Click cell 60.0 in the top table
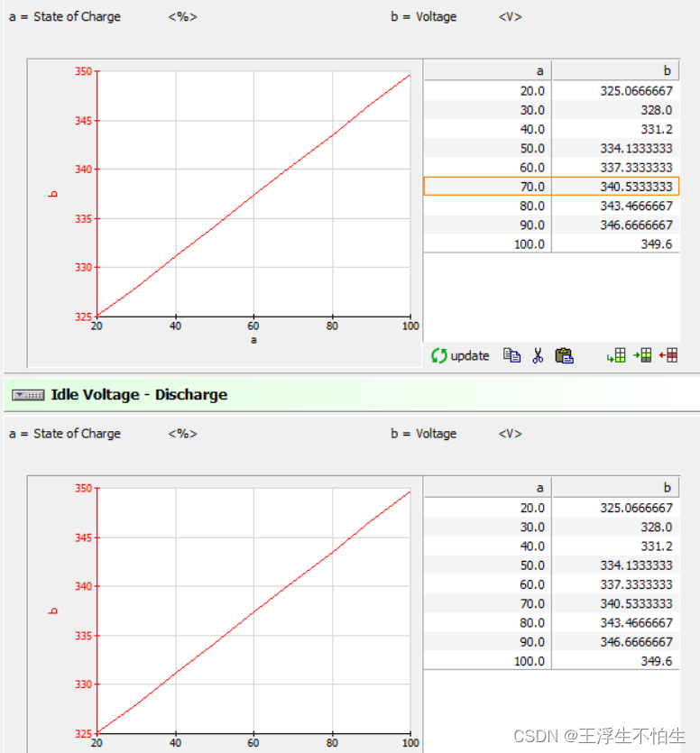This screenshot has width=700, height=753. (x=488, y=168)
